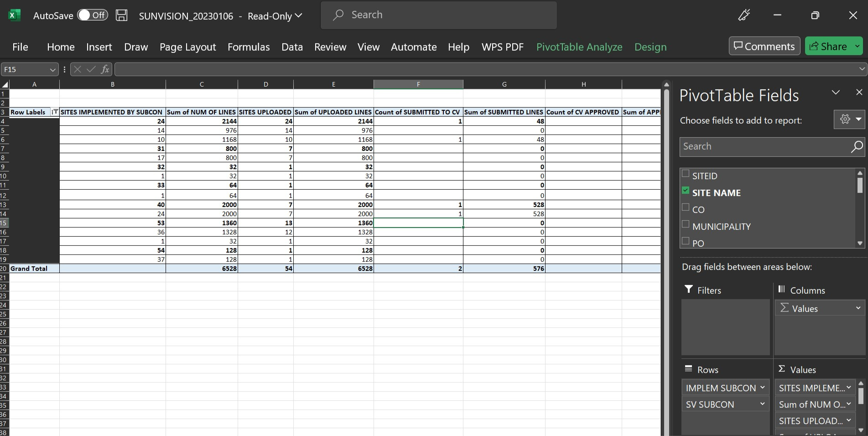The image size is (868, 436).
Task: Click the field search magnifier icon
Action: pyautogui.click(x=856, y=147)
